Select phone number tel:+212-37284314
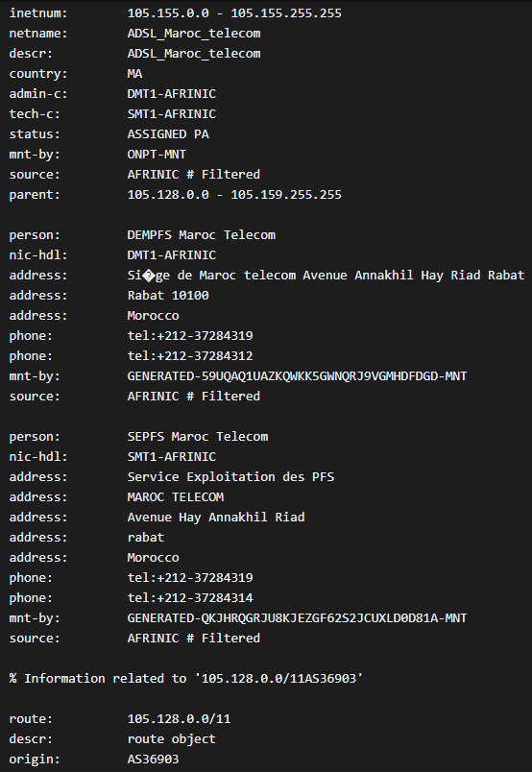This screenshot has width=532, height=772. tap(190, 598)
